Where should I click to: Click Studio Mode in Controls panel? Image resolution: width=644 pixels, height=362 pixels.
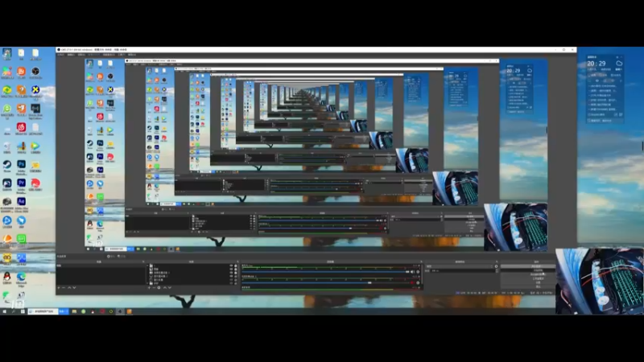click(528, 278)
